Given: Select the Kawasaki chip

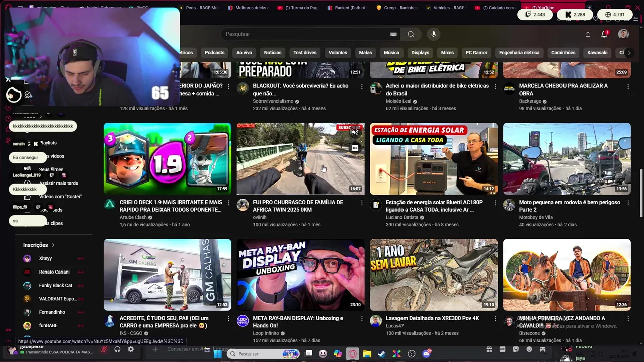Looking at the screenshot, I should pyautogui.click(x=597, y=53).
